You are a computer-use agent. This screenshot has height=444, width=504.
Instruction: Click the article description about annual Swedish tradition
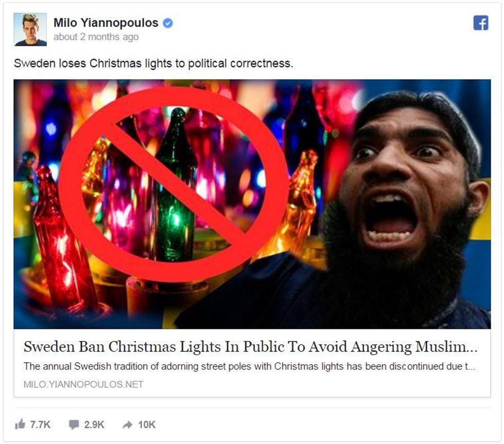(249, 366)
